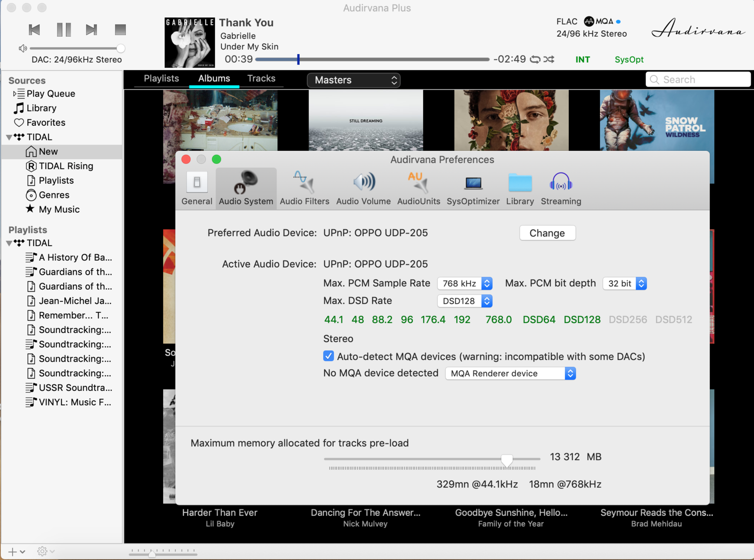Skip to the previous track

34,30
